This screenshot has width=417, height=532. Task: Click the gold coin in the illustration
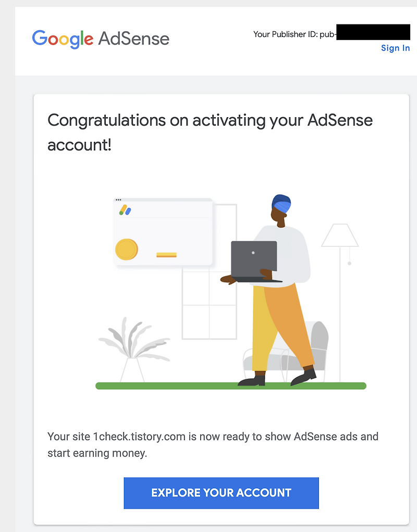[127, 250]
